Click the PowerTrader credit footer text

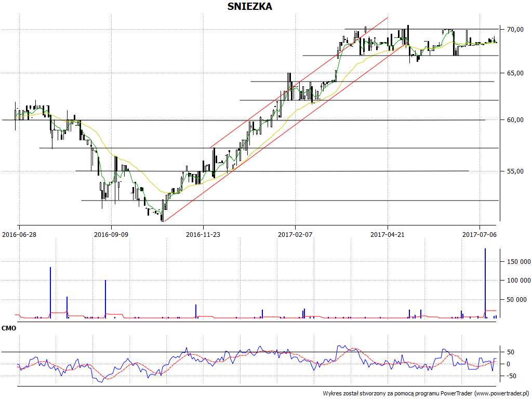(426, 393)
